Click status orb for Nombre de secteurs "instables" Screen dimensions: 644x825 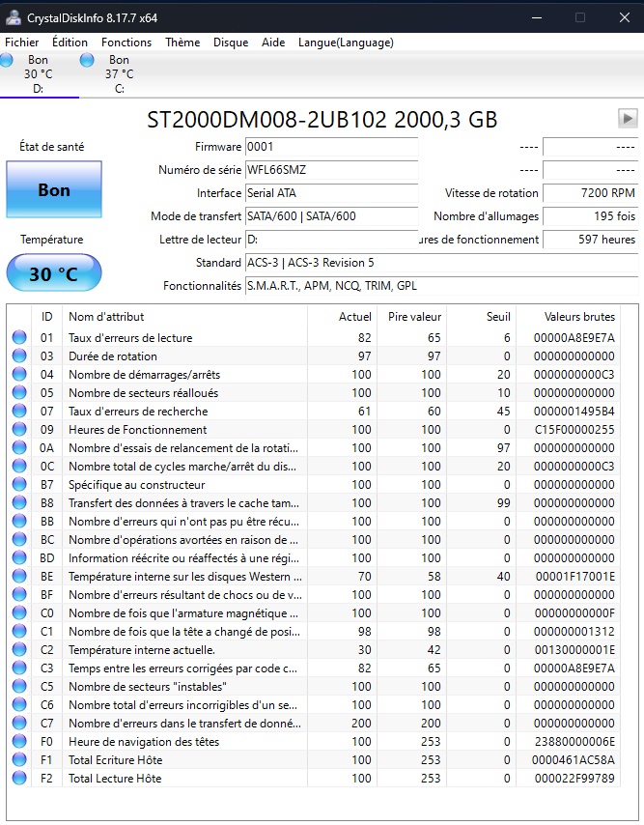19,686
